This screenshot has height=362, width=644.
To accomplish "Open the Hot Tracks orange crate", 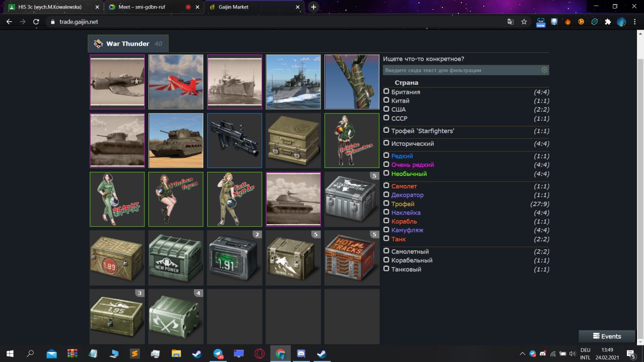I will pyautogui.click(x=352, y=258).
